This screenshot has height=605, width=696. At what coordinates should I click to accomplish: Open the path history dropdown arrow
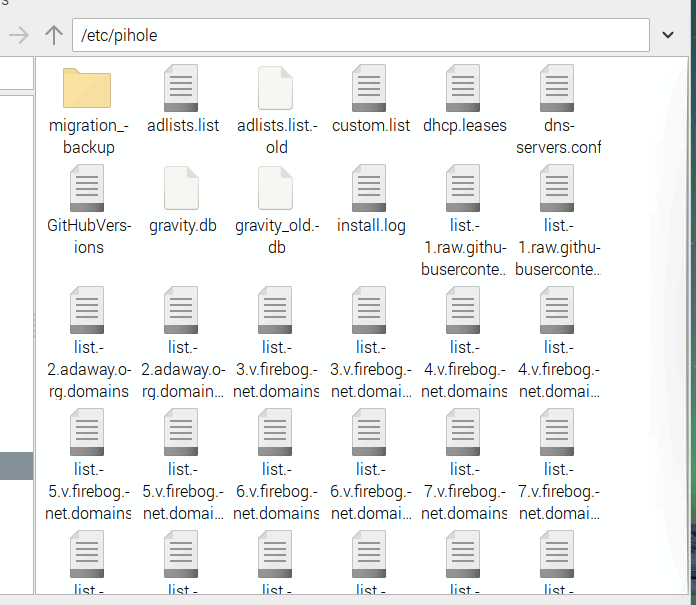click(x=668, y=35)
